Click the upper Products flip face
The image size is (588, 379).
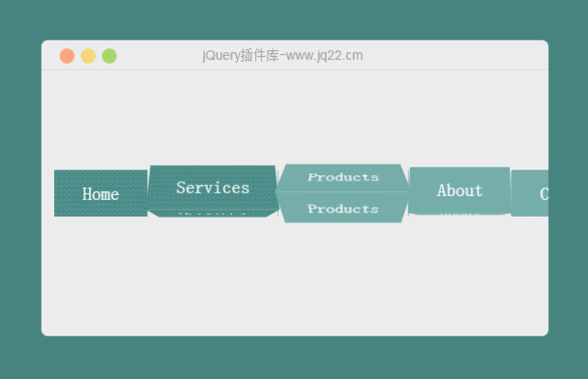(342, 178)
